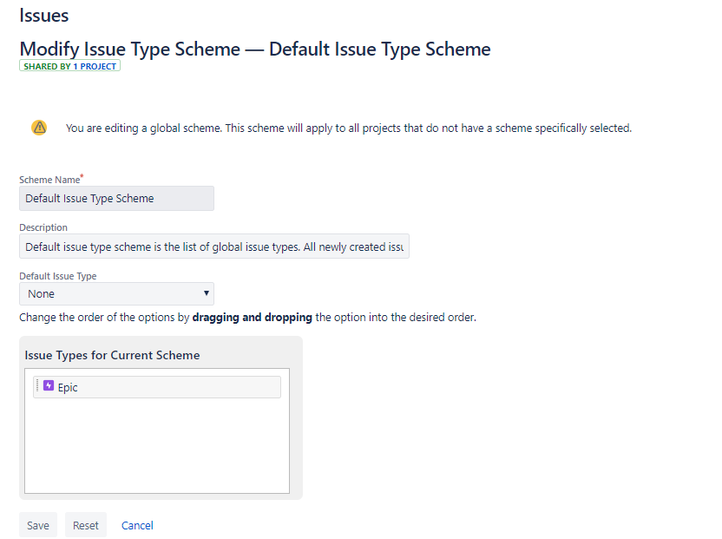Click the Reset button
This screenshot has width=722, height=539.
[86, 525]
